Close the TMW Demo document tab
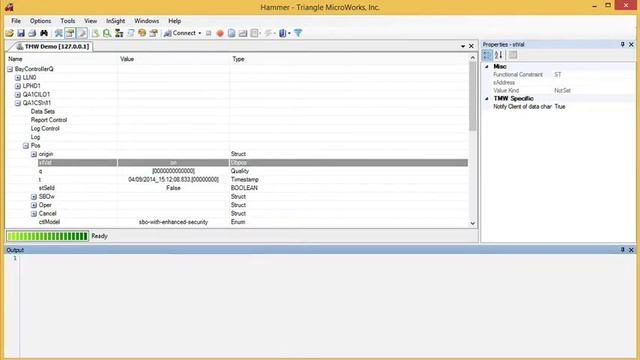 [471, 46]
